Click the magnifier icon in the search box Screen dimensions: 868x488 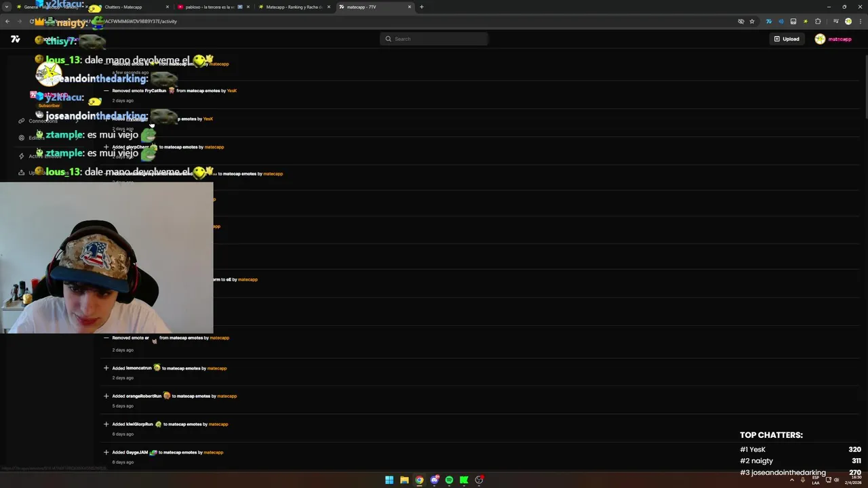tap(388, 39)
